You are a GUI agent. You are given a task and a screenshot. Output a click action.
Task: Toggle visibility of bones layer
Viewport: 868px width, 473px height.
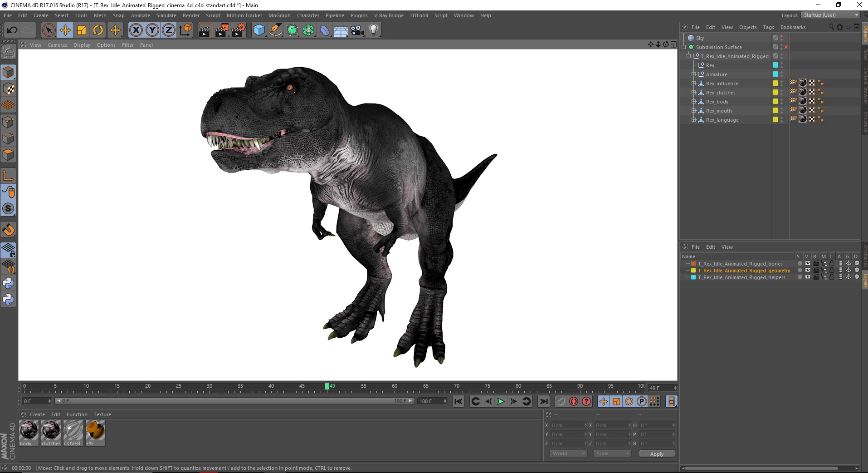[x=808, y=263]
